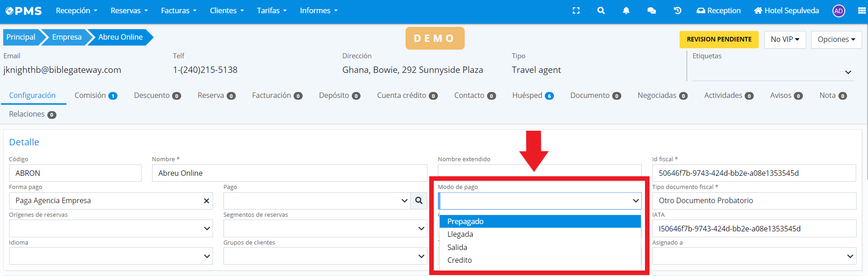Open the search magnifier in top bar
The image size is (868, 276).
pyautogui.click(x=601, y=10)
